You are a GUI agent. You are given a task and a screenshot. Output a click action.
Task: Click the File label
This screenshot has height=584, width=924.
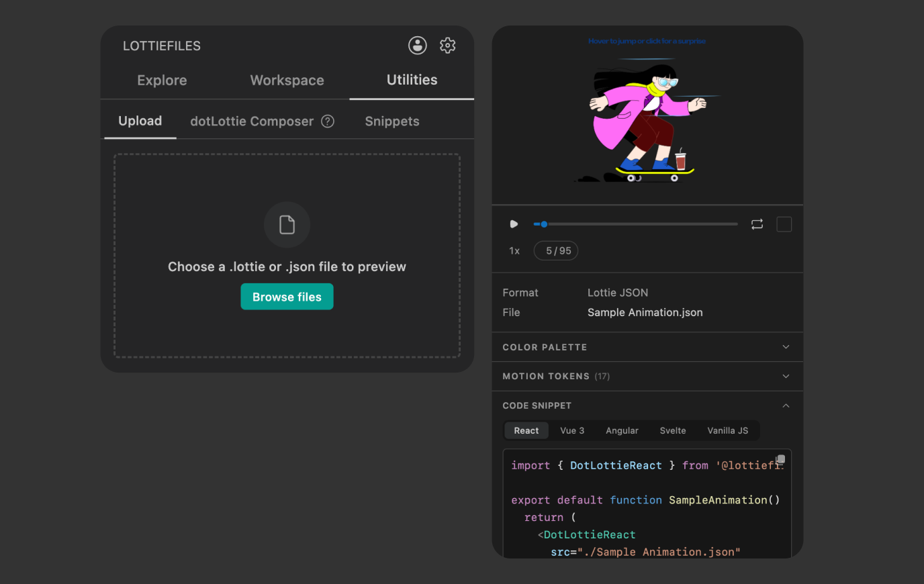pos(511,313)
